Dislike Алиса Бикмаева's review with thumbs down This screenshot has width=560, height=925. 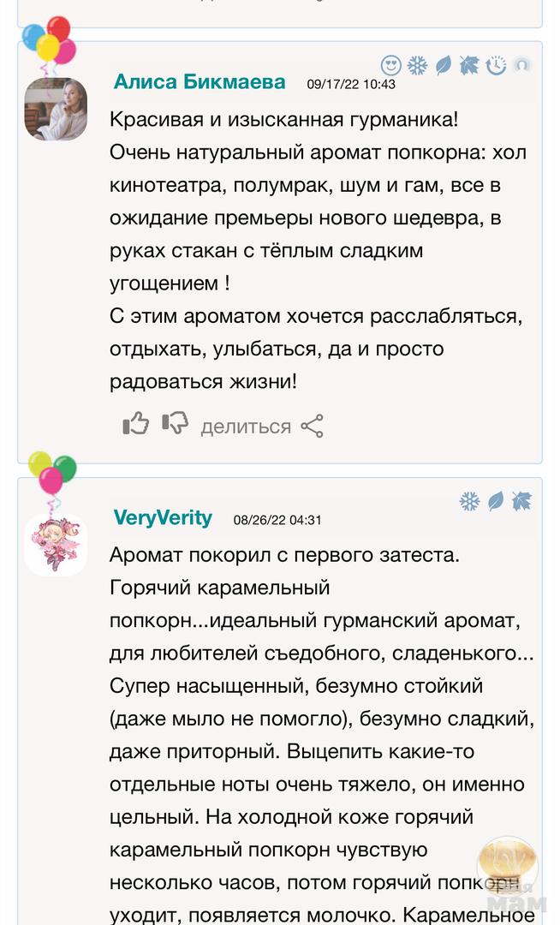click(175, 424)
